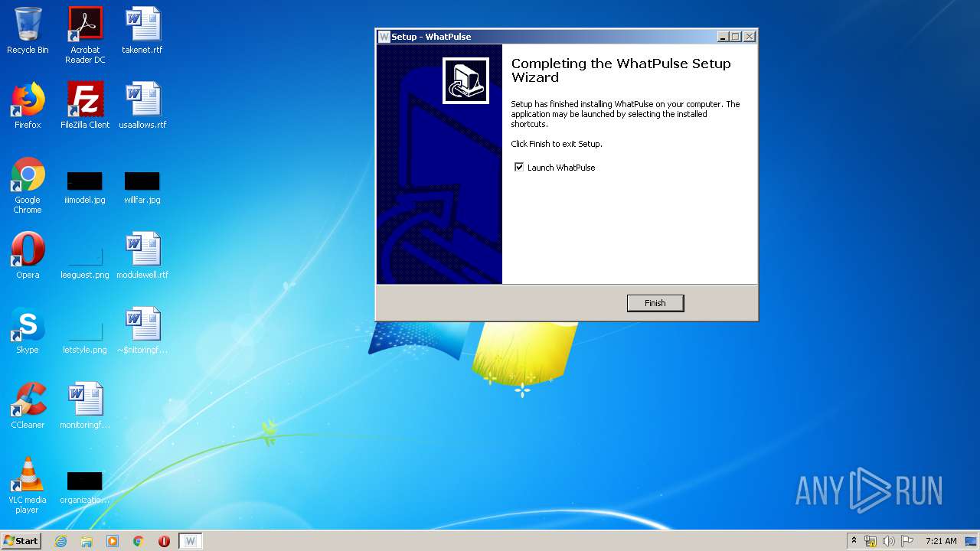Uncheck the Launch WhatPulse checkbox
The image size is (980, 551).
(x=519, y=167)
